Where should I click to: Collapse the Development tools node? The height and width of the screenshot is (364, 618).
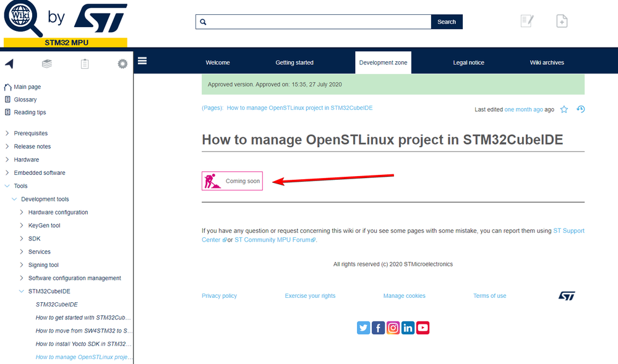[14, 199]
